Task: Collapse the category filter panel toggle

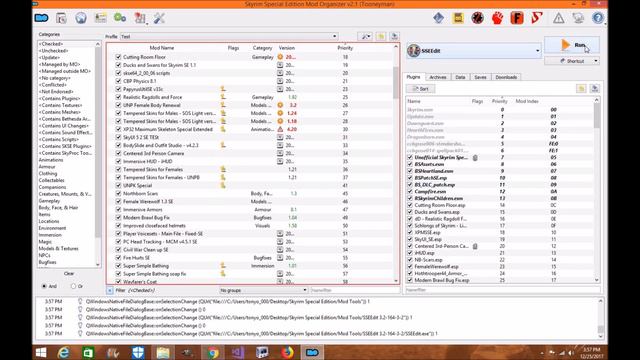Action: 109,290
